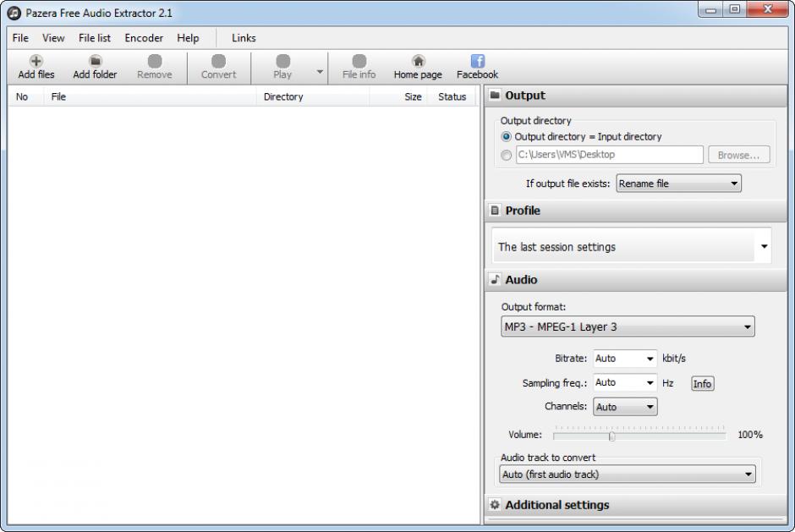The image size is (795, 532).
Task: Collapse the Output section header
Action: pyautogui.click(x=636, y=96)
